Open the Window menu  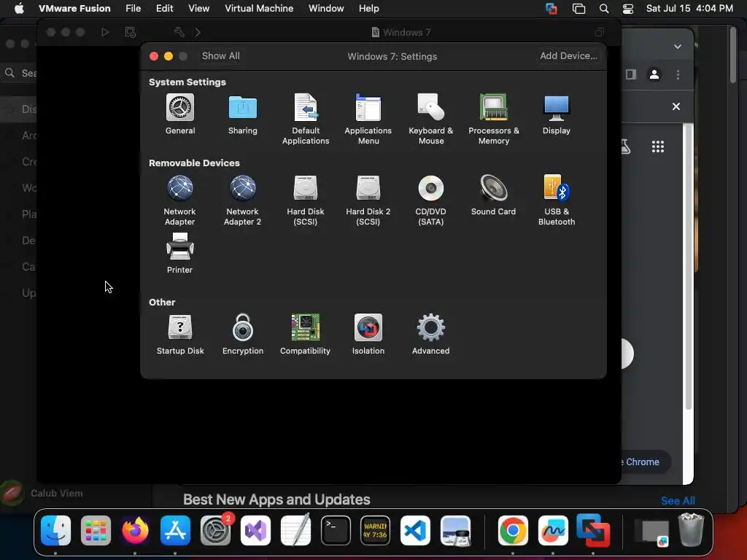(326, 8)
